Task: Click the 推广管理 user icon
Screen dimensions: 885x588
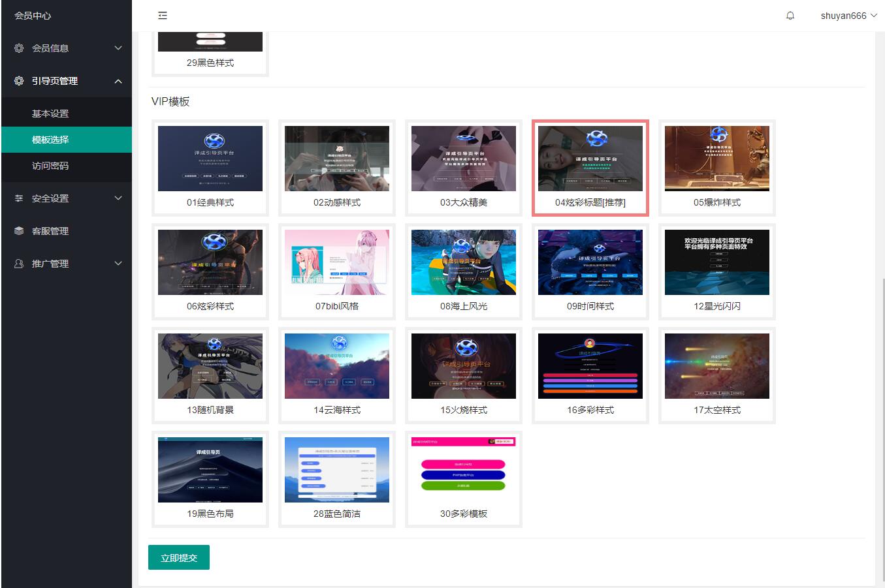Action: pos(19,264)
